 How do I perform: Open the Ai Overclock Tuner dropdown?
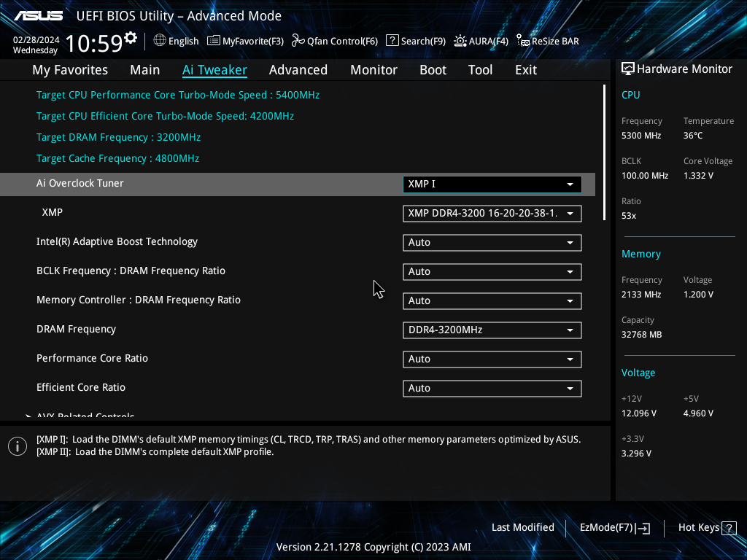point(492,184)
